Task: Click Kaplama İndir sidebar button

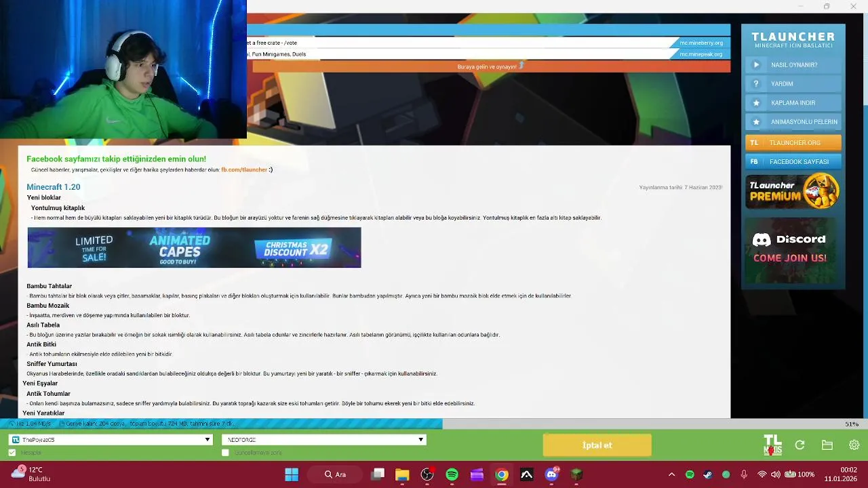Action: (x=793, y=103)
